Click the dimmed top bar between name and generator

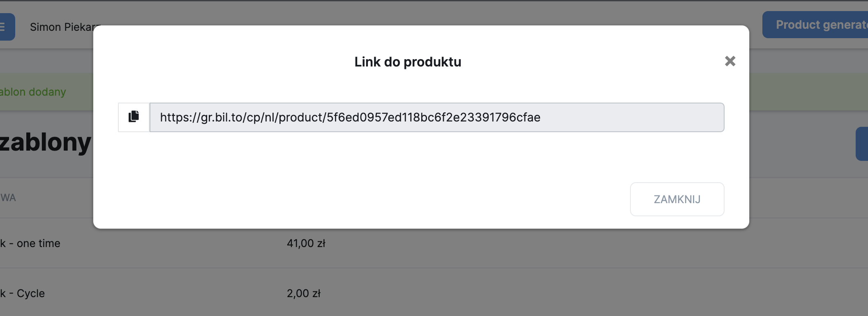411,12
